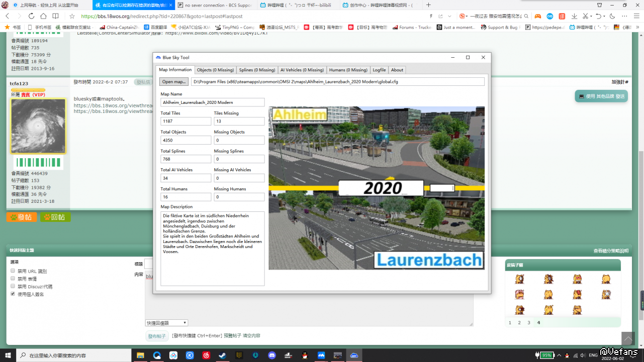Screen dimensions: 644x362
Task: Enable the 禁用 URL 識別 checkbox
Action: coord(13,271)
